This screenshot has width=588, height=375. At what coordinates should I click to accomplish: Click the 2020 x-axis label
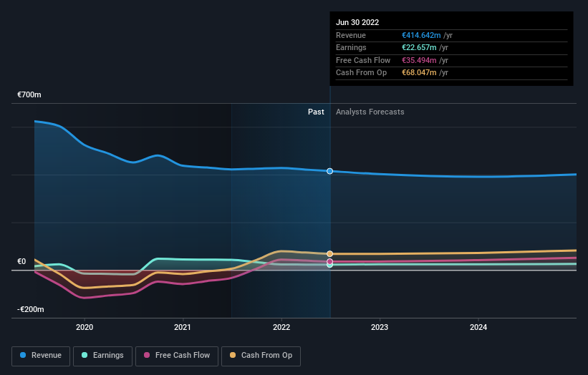coord(85,327)
